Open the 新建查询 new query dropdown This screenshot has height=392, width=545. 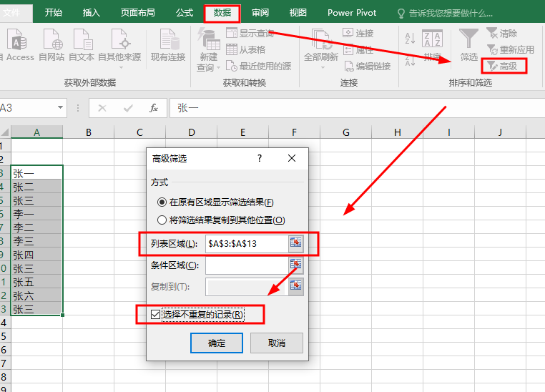point(208,49)
